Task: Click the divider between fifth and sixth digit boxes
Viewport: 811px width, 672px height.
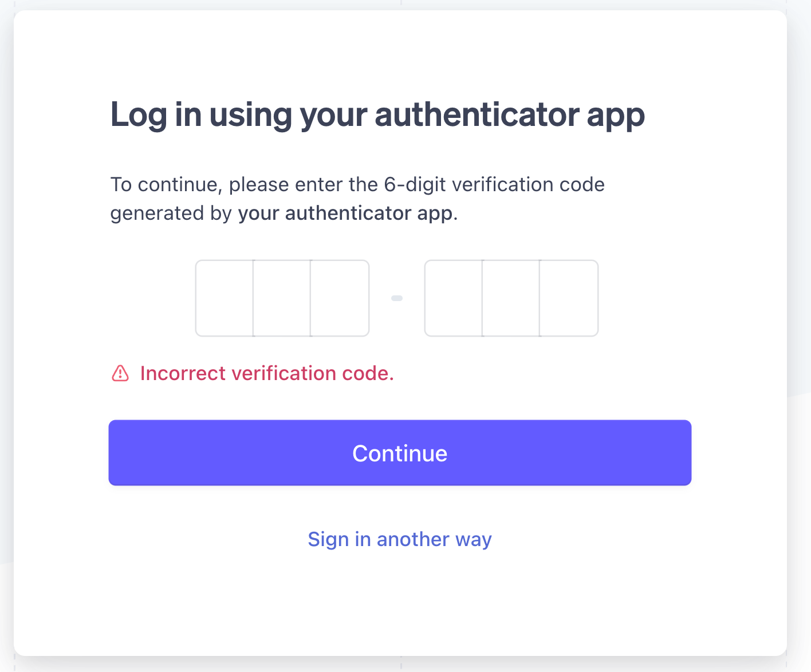Action: [x=540, y=298]
